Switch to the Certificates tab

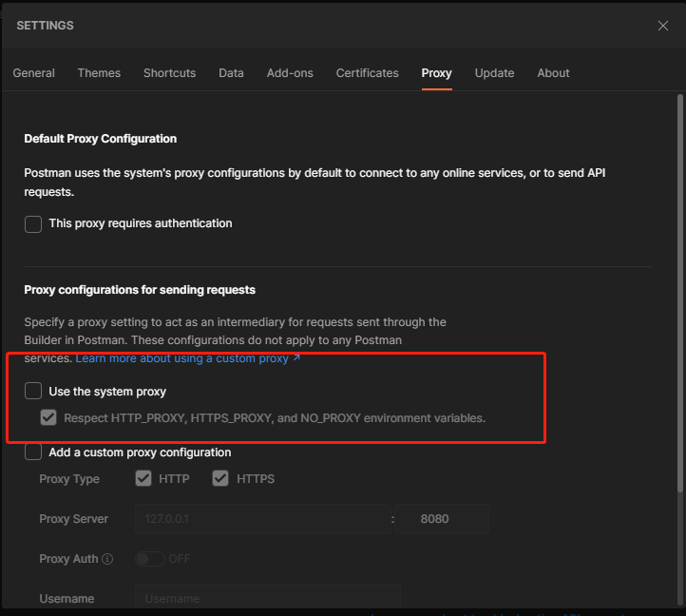tap(367, 73)
